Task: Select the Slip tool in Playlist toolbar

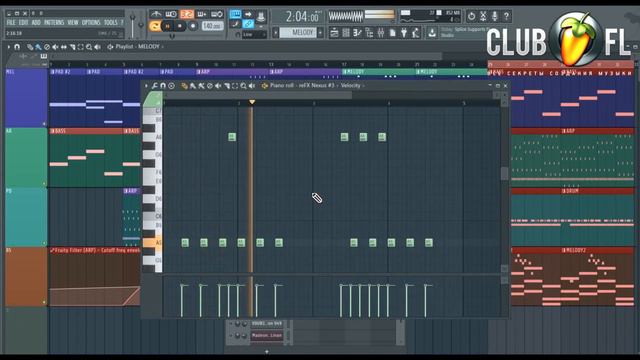Action: tap(64, 47)
